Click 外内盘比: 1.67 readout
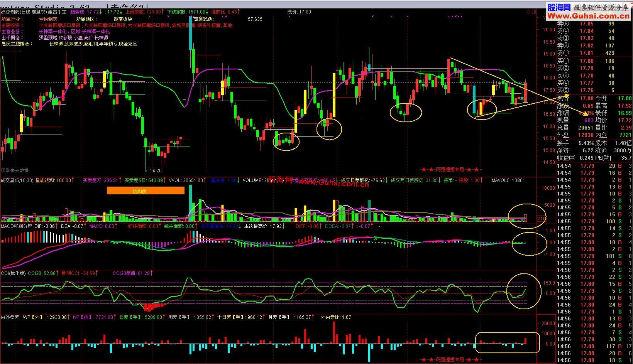The image size is (633, 364). point(336,317)
